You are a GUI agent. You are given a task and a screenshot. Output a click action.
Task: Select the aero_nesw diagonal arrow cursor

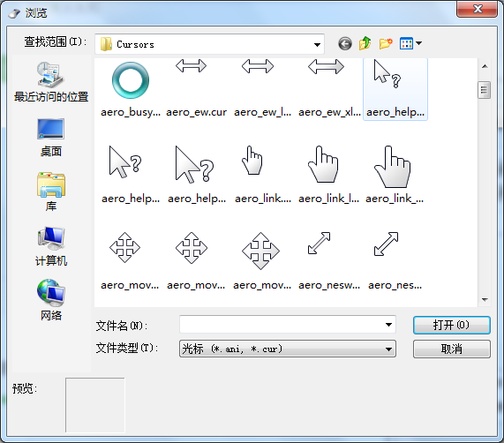pyautogui.click(x=329, y=261)
